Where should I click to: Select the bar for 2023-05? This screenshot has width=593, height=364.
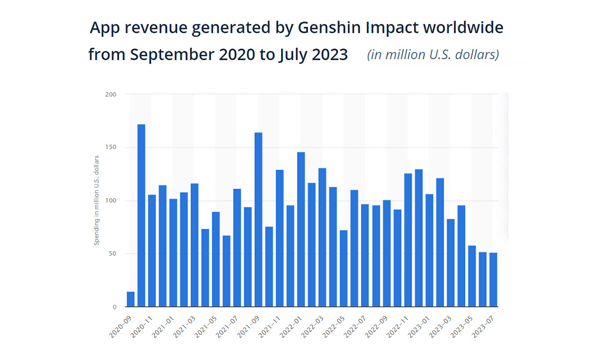point(472,276)
